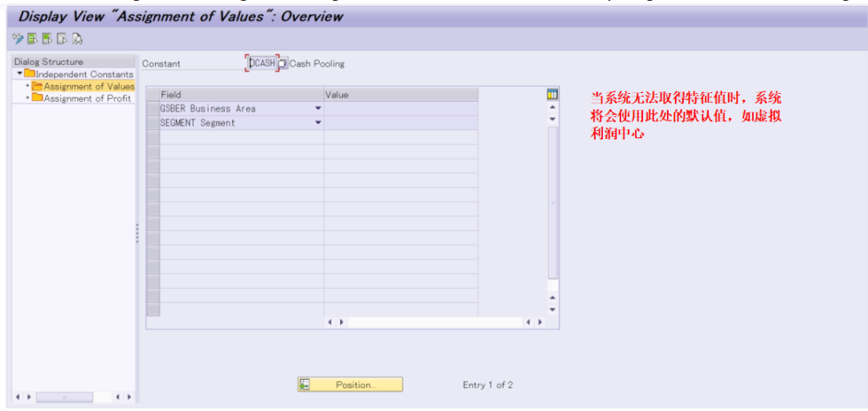868x411 pixels.
Task: Click the Value column header
Action: [401, 95]
